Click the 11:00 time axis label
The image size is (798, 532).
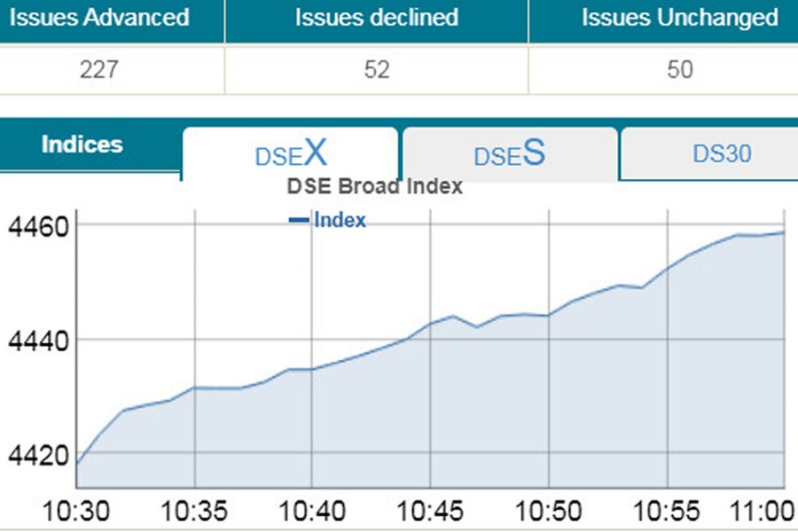(762, 512)
